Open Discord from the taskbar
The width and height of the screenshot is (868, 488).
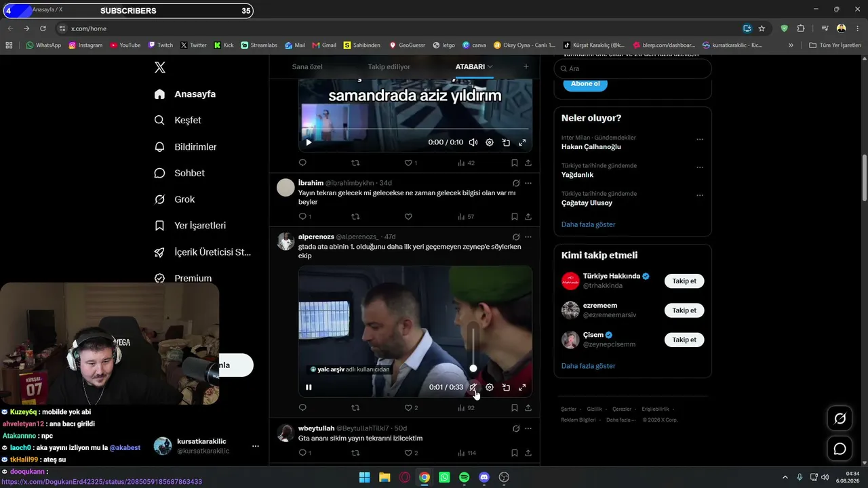(484, 477)
